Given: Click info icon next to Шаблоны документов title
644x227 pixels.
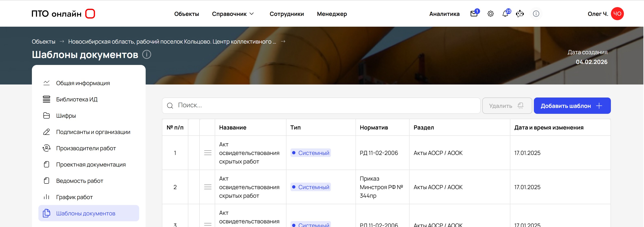Looking at the screenshot, I should (147, 54).
